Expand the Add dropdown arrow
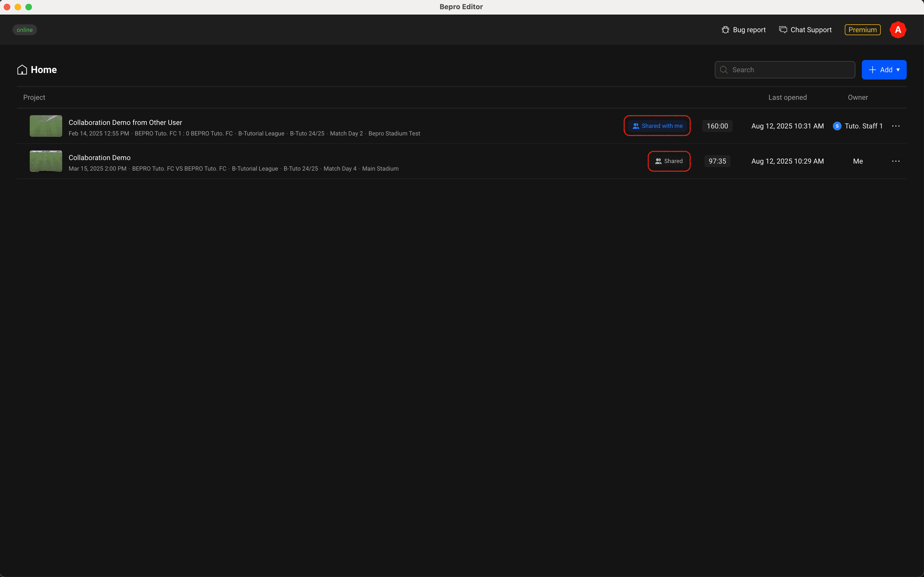The height and width of the screenshot is (577, 924). [x=898, y=70]
